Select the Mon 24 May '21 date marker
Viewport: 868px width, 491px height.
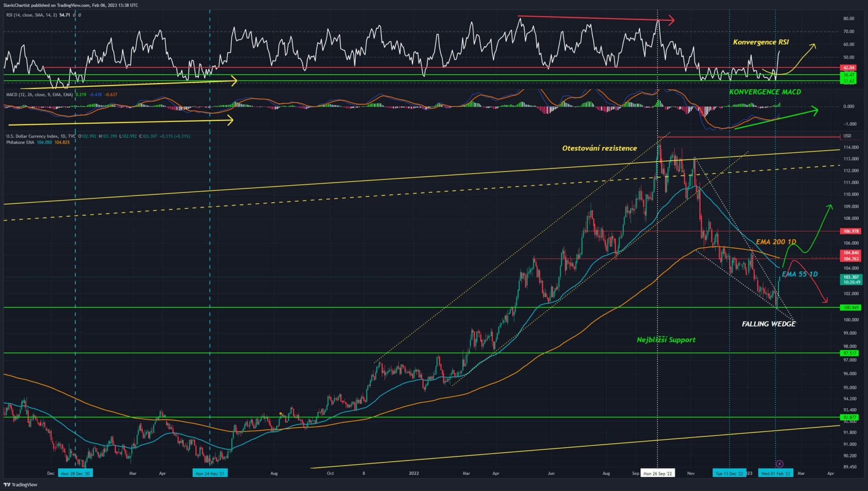pos(210,473)
